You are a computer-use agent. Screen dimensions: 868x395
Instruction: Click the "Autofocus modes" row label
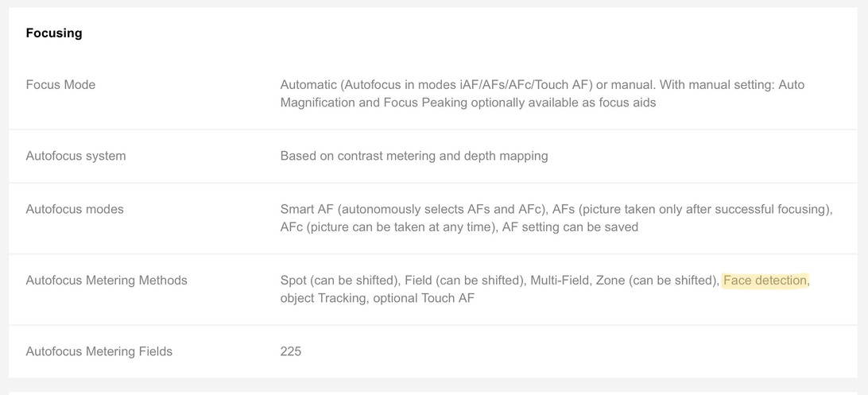pyautogui.click(x=75, y=209)
